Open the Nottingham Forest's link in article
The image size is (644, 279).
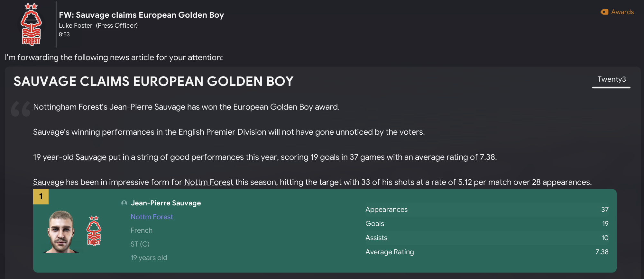point(70,107)
